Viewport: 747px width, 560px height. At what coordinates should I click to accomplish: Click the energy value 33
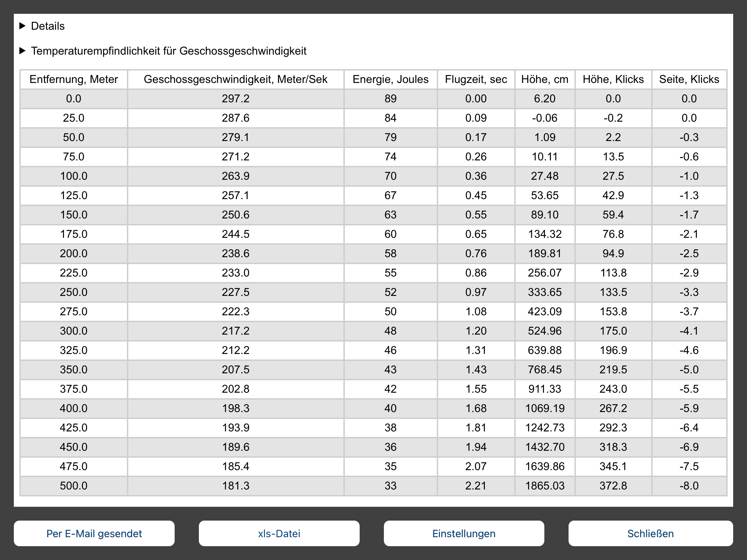[x=390, y=486]
